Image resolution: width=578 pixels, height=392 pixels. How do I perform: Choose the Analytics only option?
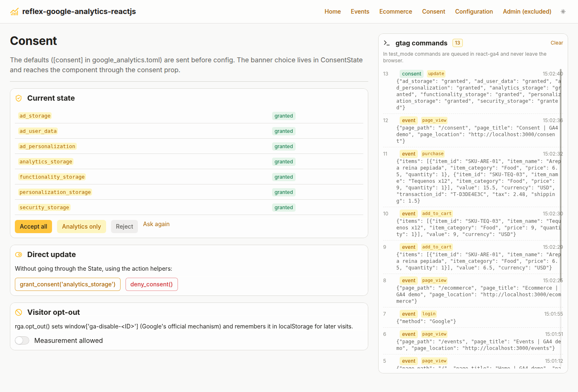(81, 227)
